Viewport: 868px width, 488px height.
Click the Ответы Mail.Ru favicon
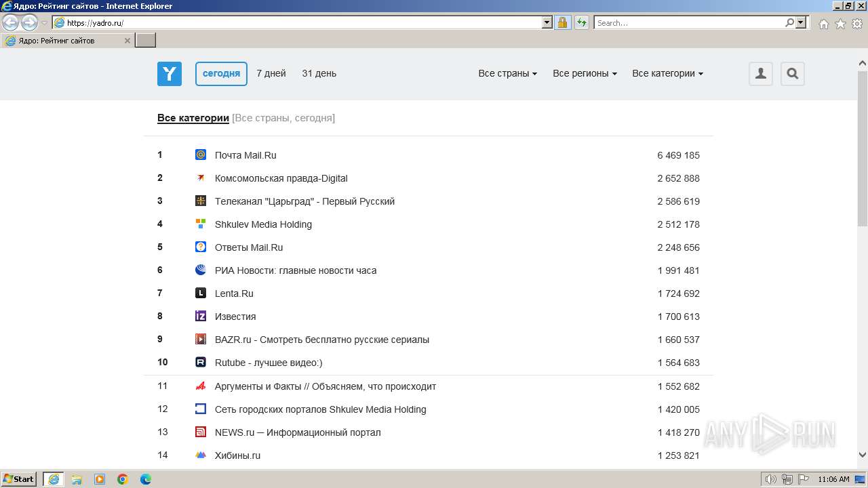[x=201, y=247]
